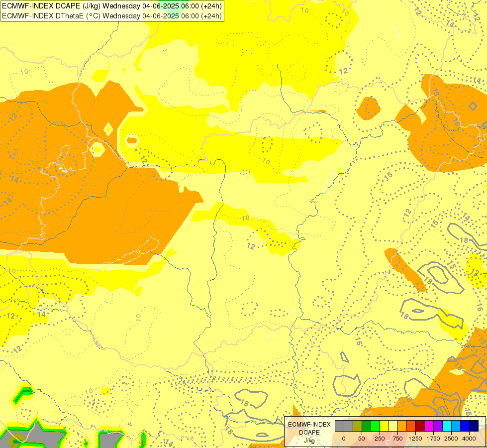The image size is (487, 448).
Task: Click the legend value 4000
Action: click(x=469, y=439)
